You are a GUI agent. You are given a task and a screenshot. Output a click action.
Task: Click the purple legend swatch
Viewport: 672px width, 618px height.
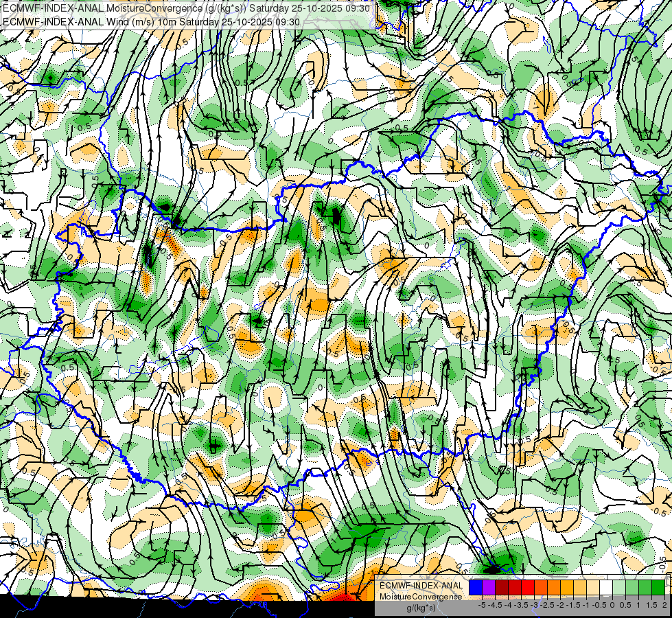coord(489,587)
